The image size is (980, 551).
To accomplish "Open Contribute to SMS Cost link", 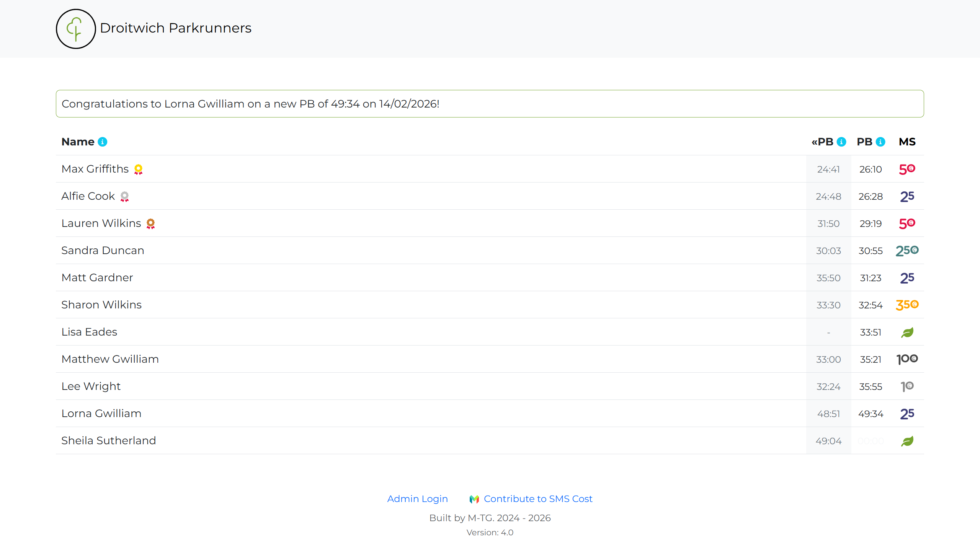I will (538, 499).
